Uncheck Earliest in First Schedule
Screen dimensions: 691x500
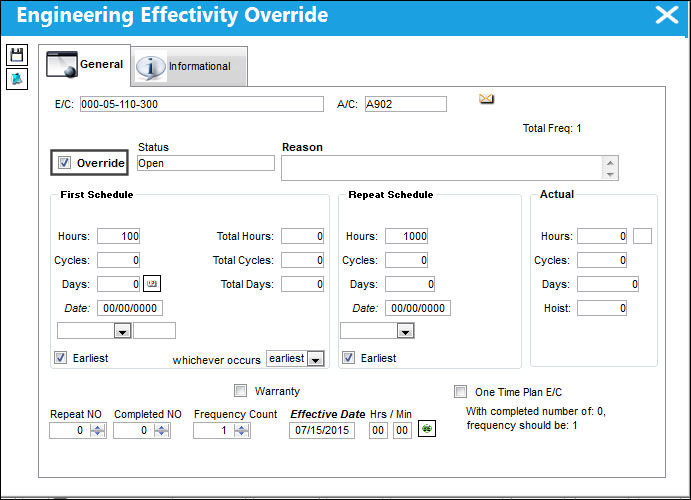click(x=60, y=357)
